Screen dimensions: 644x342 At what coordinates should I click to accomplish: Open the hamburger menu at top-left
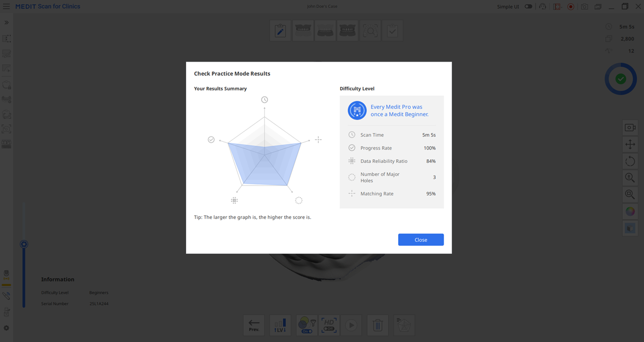[x=6, y=6]
